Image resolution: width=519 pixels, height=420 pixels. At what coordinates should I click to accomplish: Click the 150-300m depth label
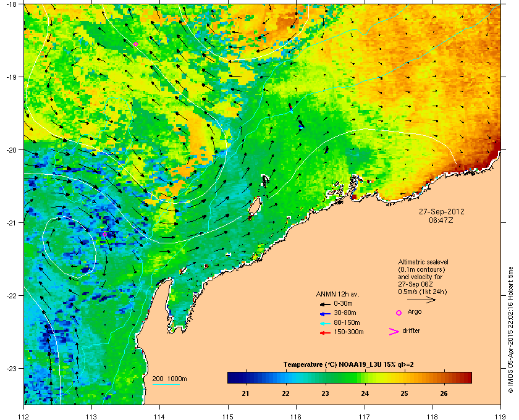[x=348, y=332]
